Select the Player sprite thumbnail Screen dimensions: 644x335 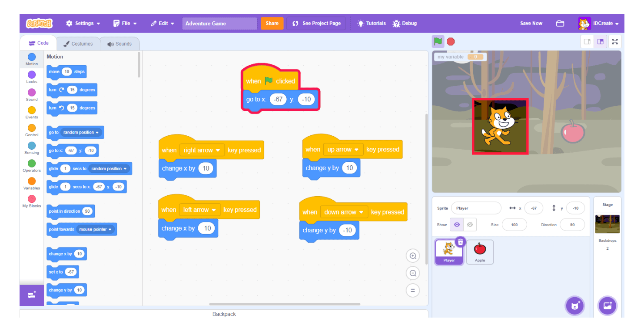pos(449,252)
